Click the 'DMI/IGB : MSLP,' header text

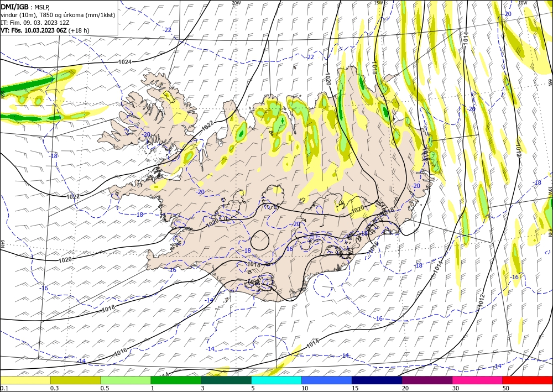pyautogui.click(x=25, y=7)
